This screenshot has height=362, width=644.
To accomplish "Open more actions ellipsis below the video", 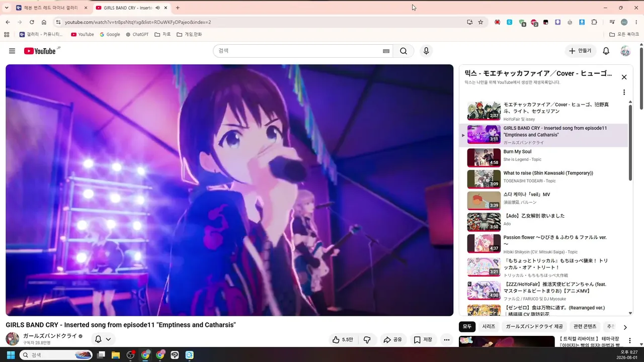I will tap(446, 340).
